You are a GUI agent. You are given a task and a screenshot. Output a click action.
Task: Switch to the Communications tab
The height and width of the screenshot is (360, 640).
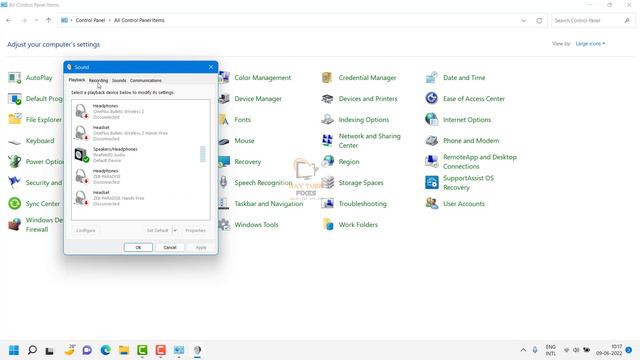[146, 80]
